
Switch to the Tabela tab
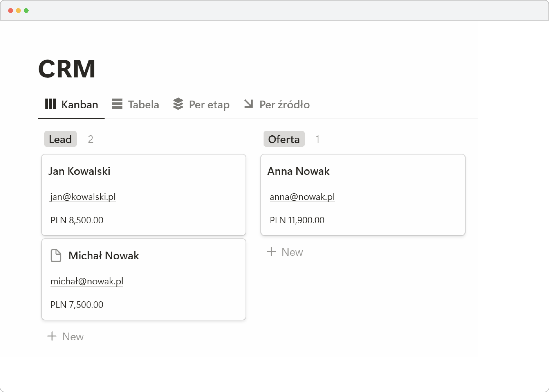(143, 105)
